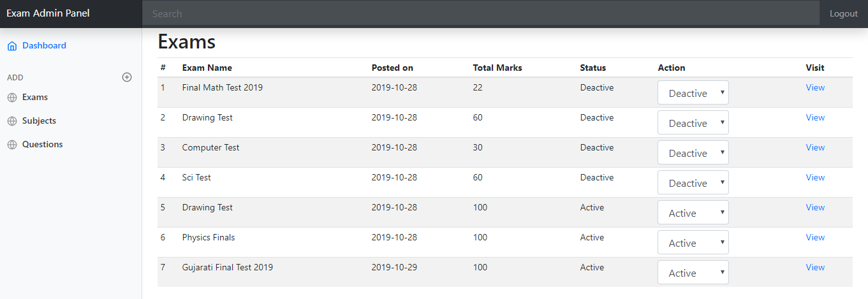Open action dropdown for Physics Finals
868x299 pixels.
point(693,242)
